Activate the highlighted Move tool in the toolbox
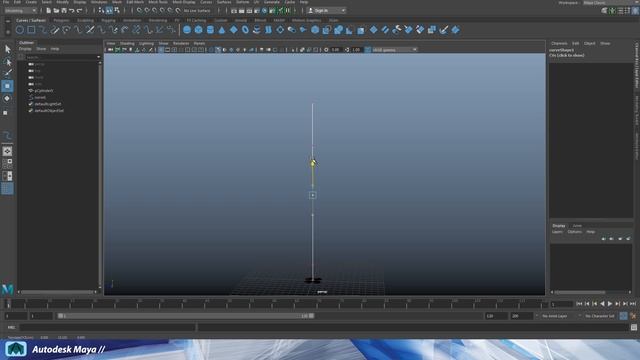640x360 pixels. click(x=7, y=86)
